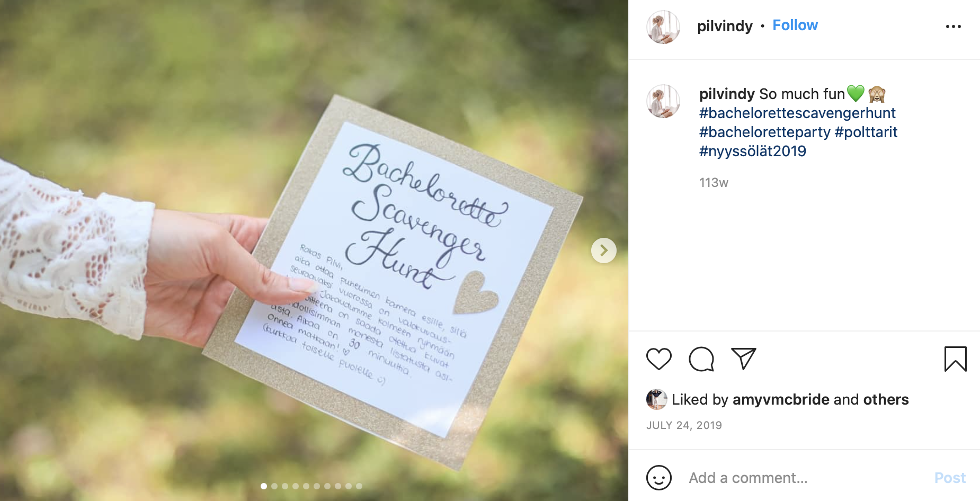This screenshot has width=980, height=501.
Task: View amyvmcbride's small avatar next to likes
Action: tap(657, 399)
